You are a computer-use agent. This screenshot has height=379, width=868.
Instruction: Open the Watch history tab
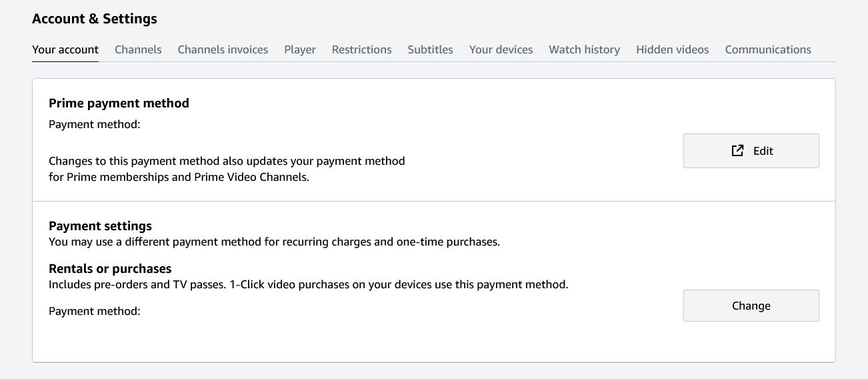click(584, 49)
